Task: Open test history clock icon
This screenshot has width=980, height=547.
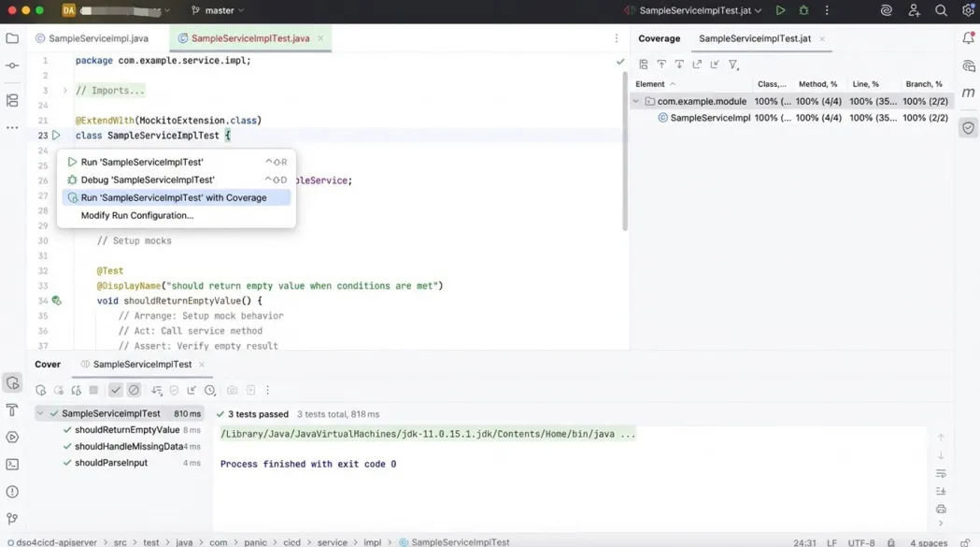Action: point(210,390)
